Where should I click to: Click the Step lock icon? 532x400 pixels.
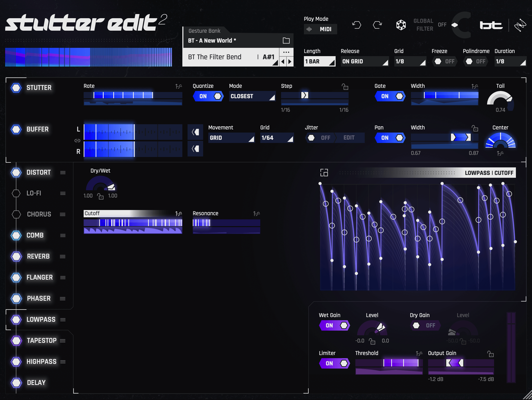(345, 87)
